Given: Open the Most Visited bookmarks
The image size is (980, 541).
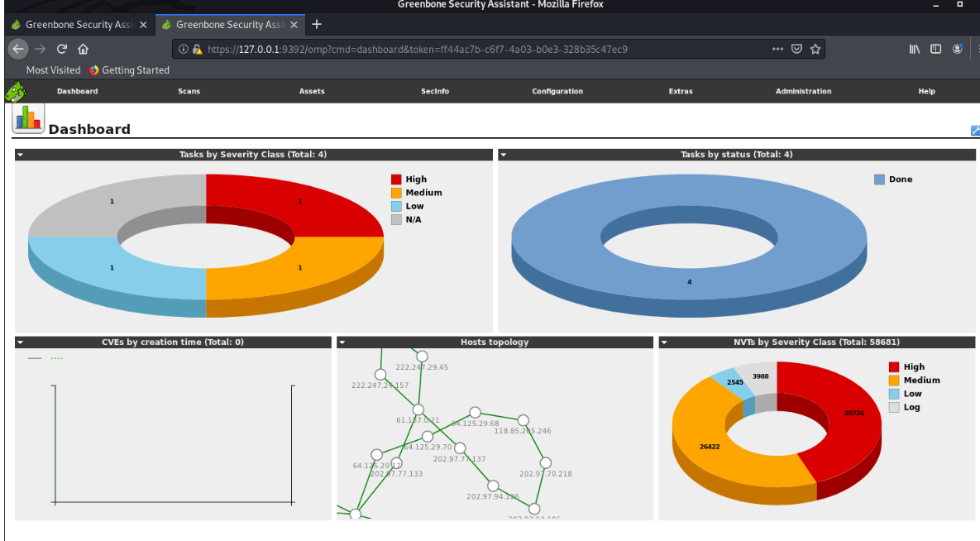Looking at the screenshot, I should point(53,70).
